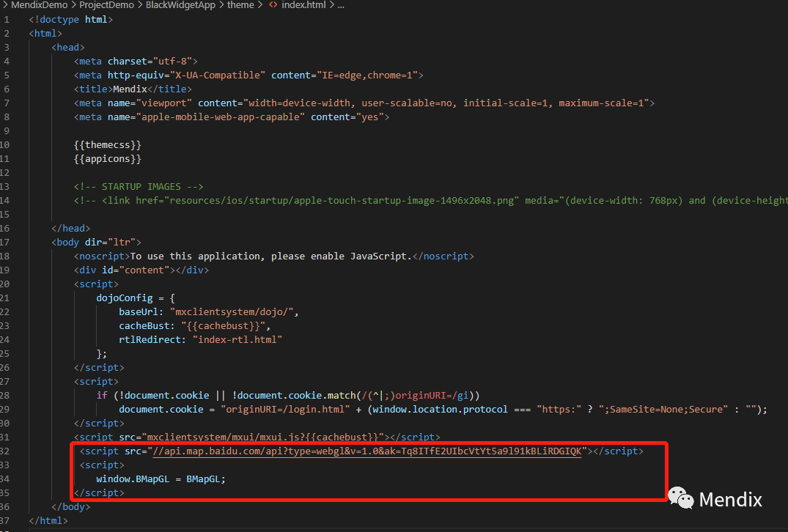The height and width of the screenshot is (532, 788).
Task: Click "apple-mobile-web-app-capable" meta name
Action: coord(221,117)
